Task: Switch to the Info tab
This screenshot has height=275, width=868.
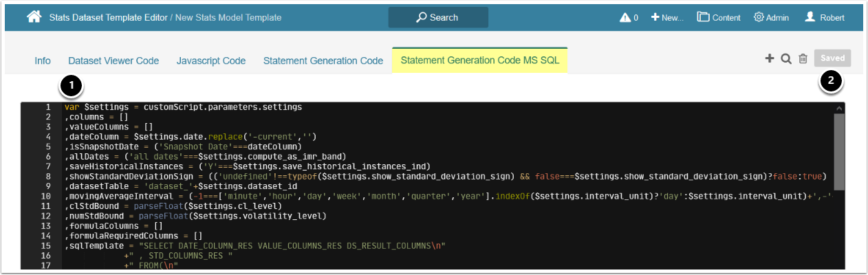Action: [x=43, y=60]
